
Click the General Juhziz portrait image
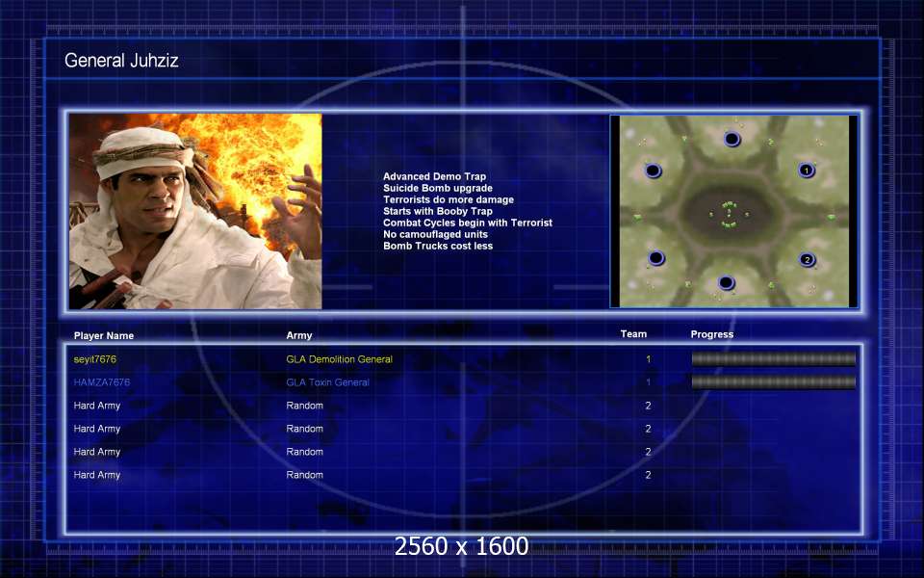pos(195,211)
